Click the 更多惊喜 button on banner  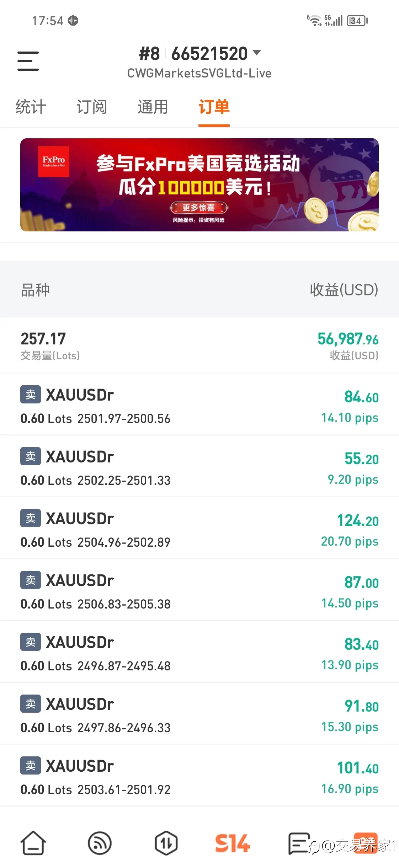click(199, 208)
